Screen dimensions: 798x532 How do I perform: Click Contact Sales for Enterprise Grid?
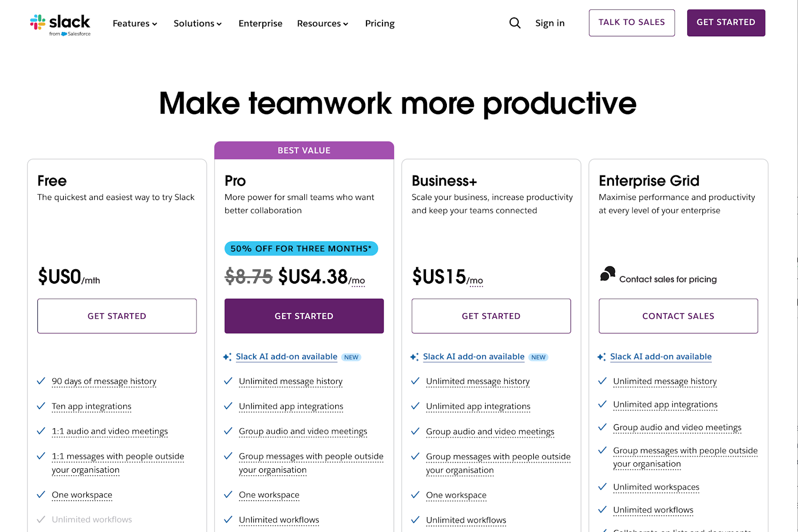(x=678, y=316)
